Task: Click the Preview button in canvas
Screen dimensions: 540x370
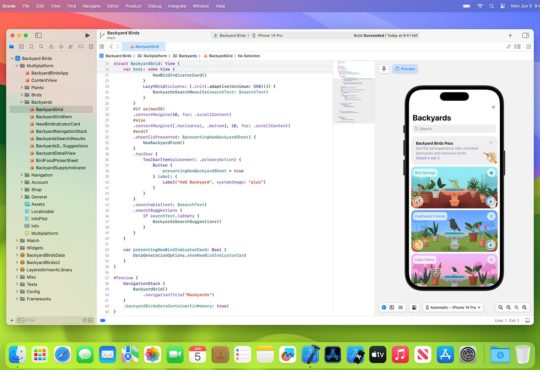Action: click(405, 69)
